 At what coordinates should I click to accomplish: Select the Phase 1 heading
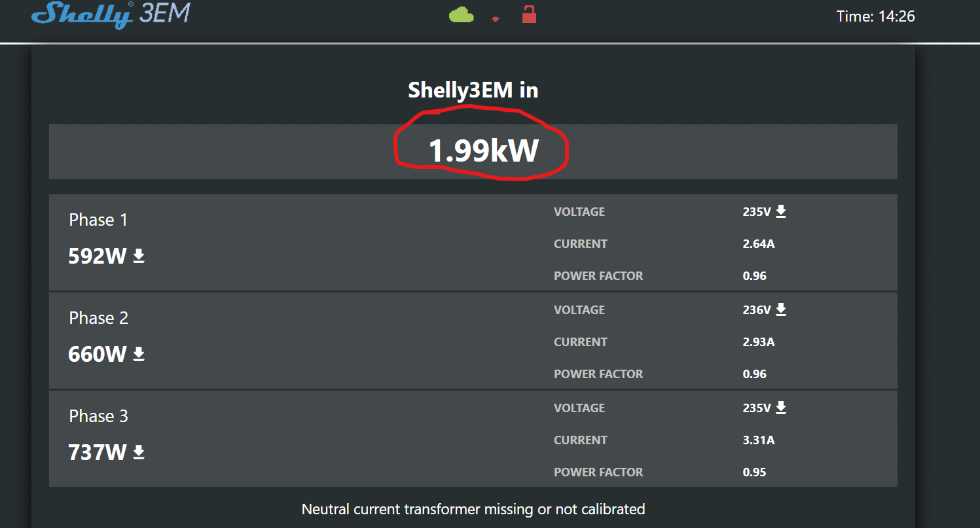click(98, 220)
